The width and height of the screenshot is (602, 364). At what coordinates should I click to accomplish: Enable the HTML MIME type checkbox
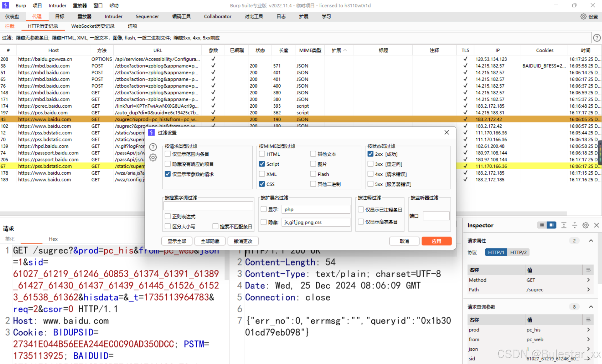[x=262, y=154]
